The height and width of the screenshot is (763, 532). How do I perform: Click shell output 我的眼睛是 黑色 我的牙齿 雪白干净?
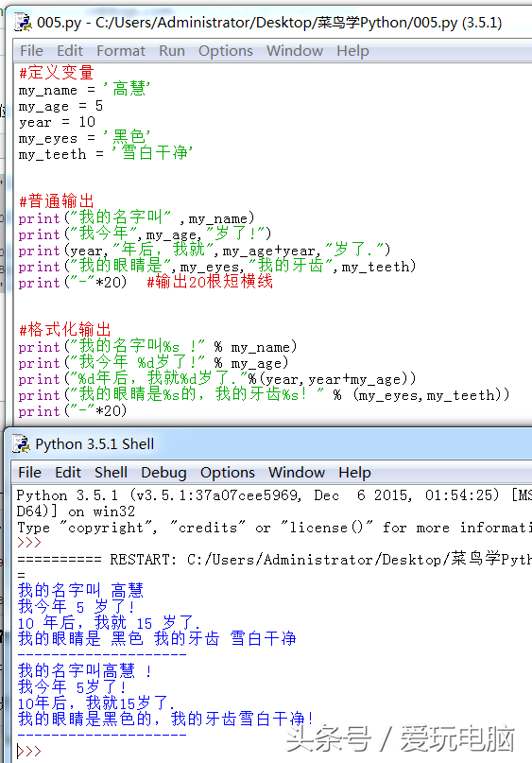[x=157, y=638]
